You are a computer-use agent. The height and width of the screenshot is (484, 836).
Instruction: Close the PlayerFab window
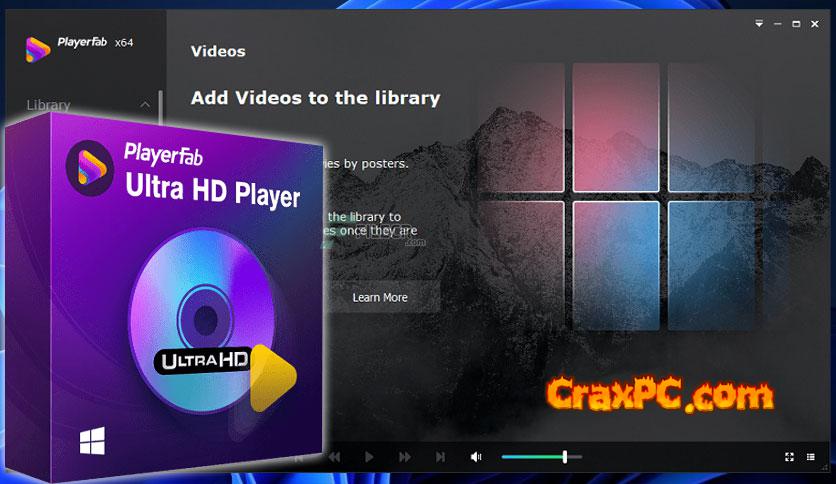point(815,24)
